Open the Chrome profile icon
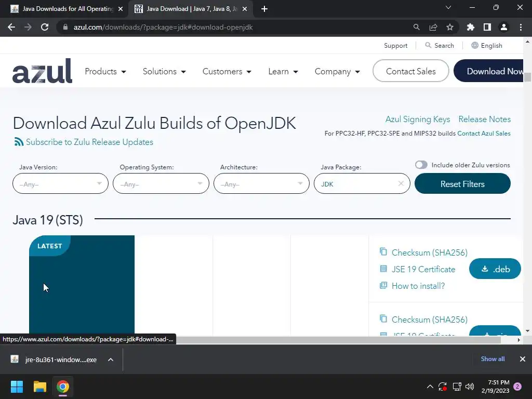 (504, 27)
